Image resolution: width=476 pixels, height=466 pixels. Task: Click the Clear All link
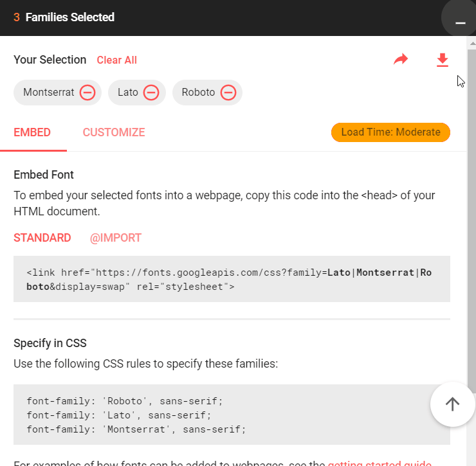click(117, 60)
